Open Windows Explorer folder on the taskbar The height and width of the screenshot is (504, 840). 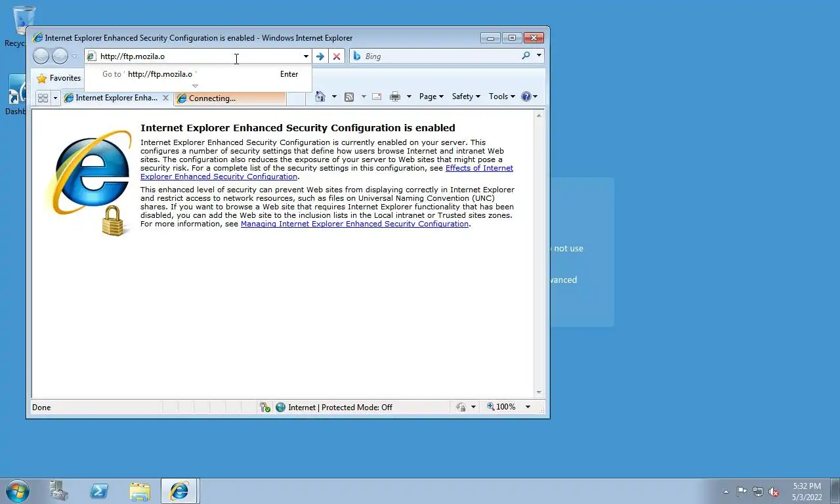click(140, 491)
